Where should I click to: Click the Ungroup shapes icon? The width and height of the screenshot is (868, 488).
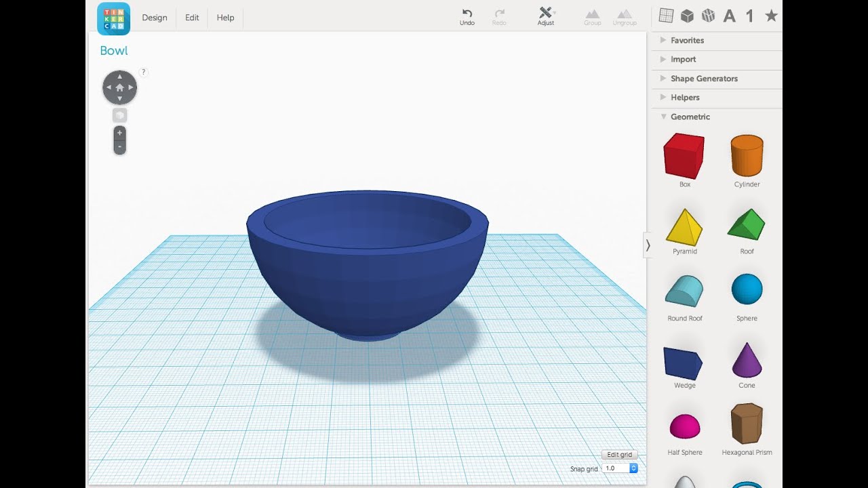pos(625,18)
